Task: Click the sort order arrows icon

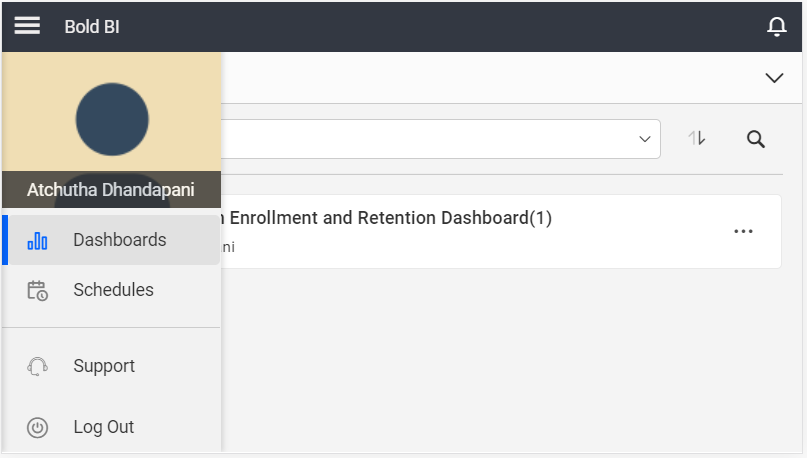Action: pos(697,139)
